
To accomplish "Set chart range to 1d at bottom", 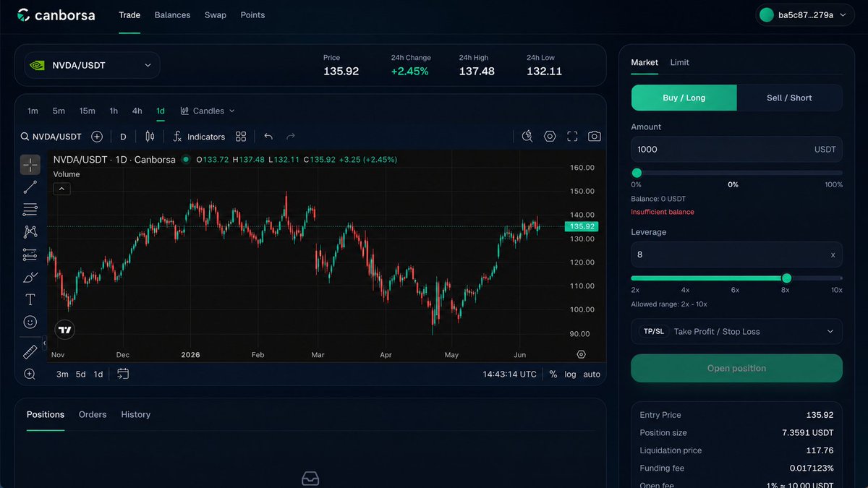I will (x=98, y=374).
